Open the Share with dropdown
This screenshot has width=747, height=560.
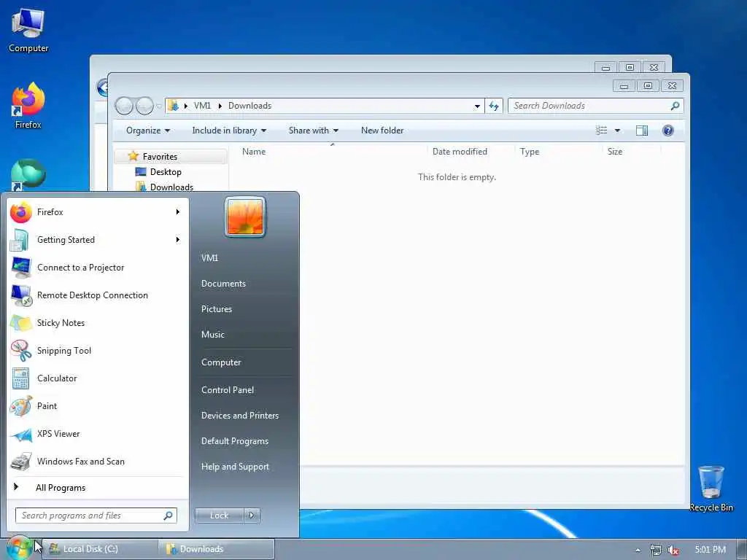coord(314,131)
